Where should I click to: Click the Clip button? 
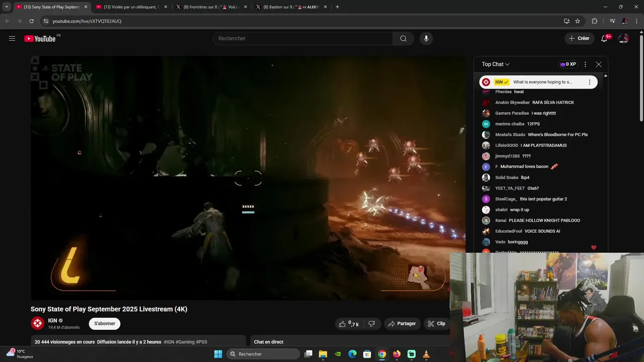pos(437,324)
